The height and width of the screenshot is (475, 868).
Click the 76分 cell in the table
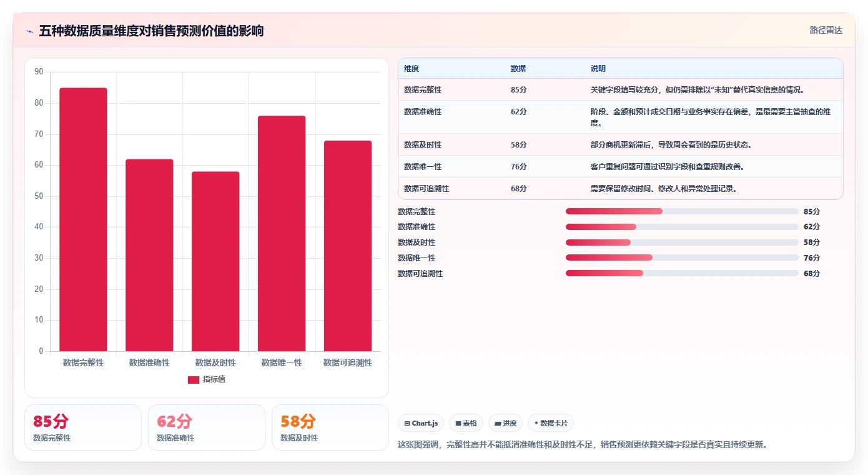(x=519, y=167)
